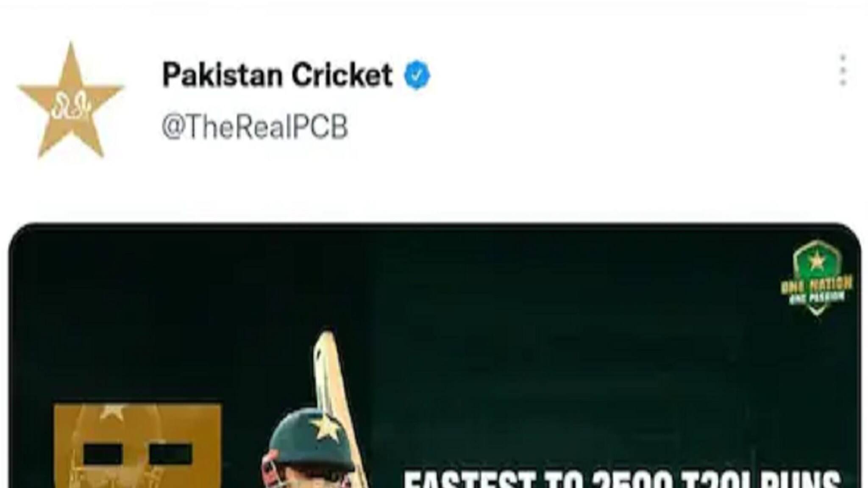Click the left black bar on gold portrait
This screenshot has height=488, width=868.
click(103, 454)
